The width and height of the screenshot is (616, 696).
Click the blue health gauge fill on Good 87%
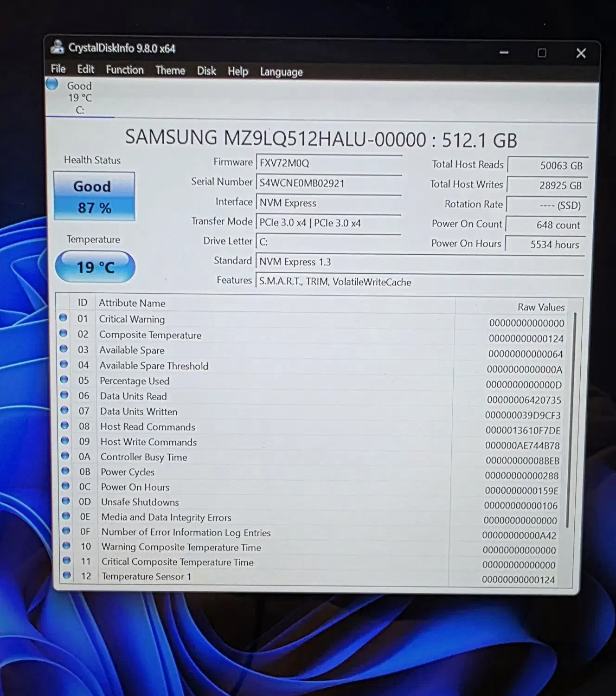coord(94,207)
